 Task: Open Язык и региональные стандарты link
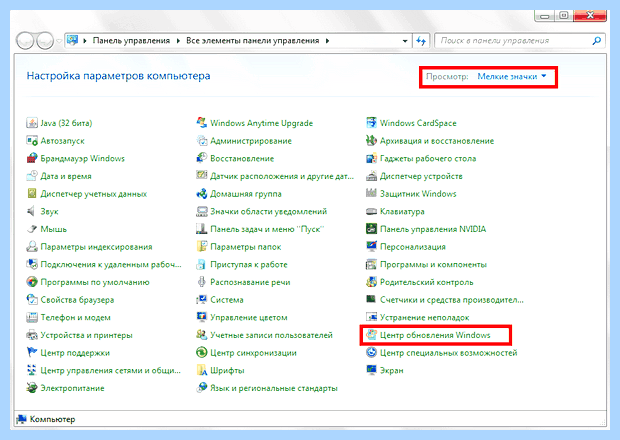pyautogui.click(x=274, y=388)
